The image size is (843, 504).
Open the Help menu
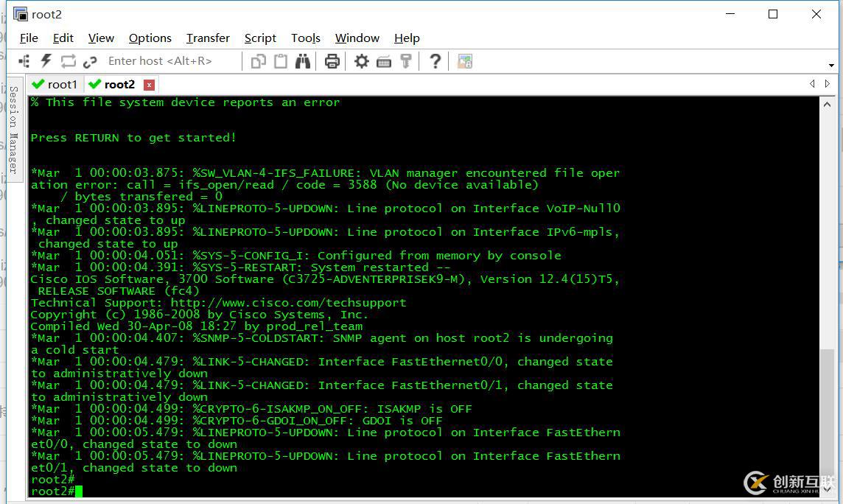click(x=407, y=38)
